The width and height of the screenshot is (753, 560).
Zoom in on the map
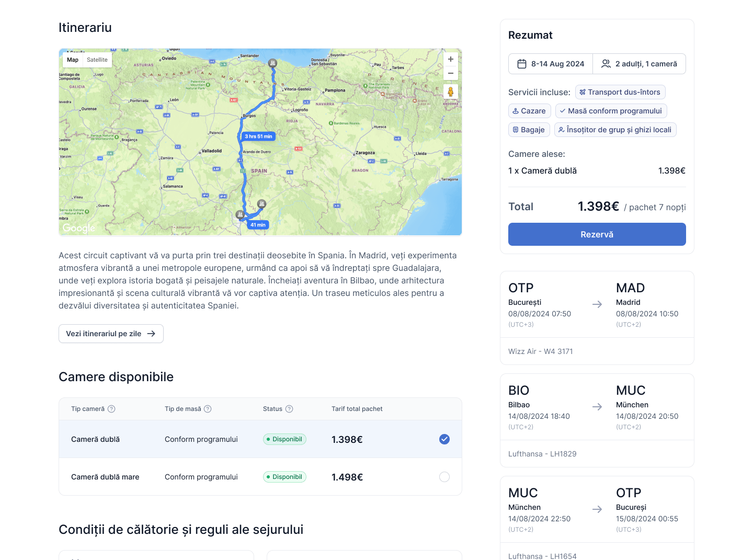(x=450, y=60)
